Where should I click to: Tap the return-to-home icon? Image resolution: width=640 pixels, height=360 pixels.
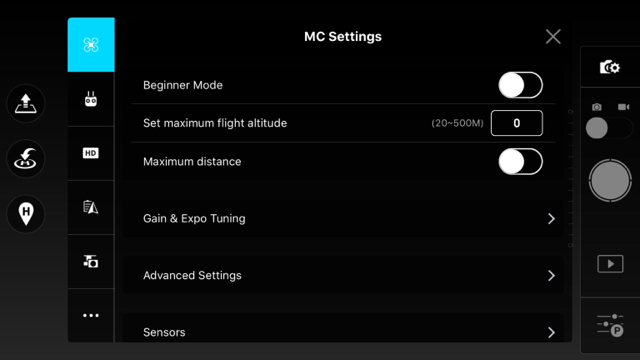(26, 159)
